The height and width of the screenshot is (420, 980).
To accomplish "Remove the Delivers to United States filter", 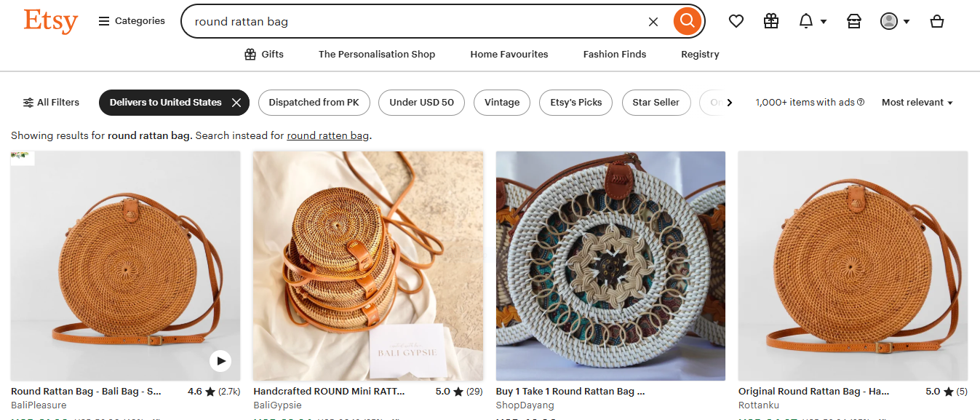I will [x=236, y=103].
